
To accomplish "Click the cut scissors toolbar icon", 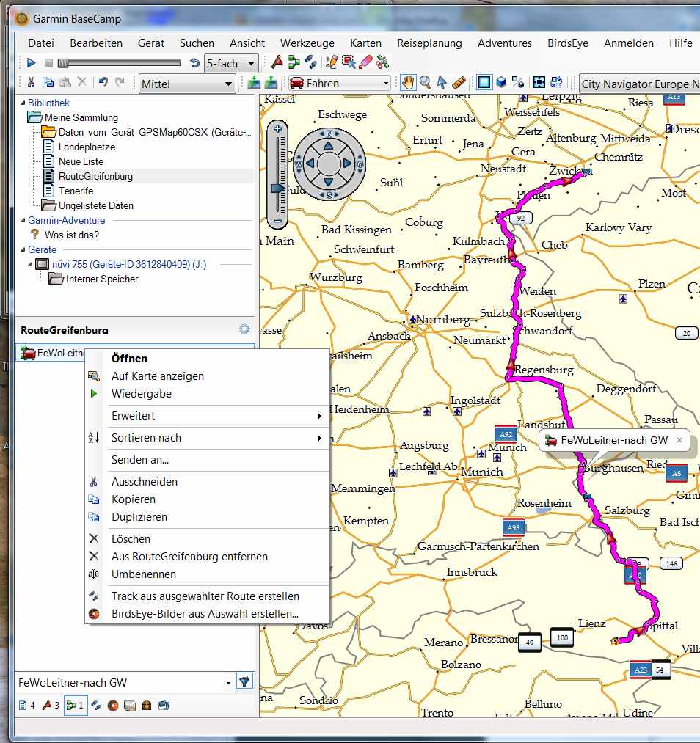I will 32,82.
